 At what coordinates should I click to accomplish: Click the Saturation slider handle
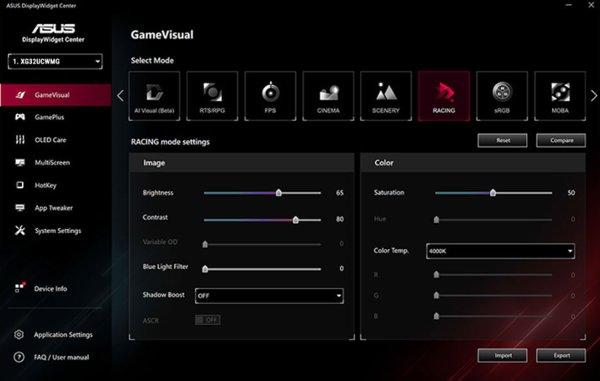[x=493, y=192]
